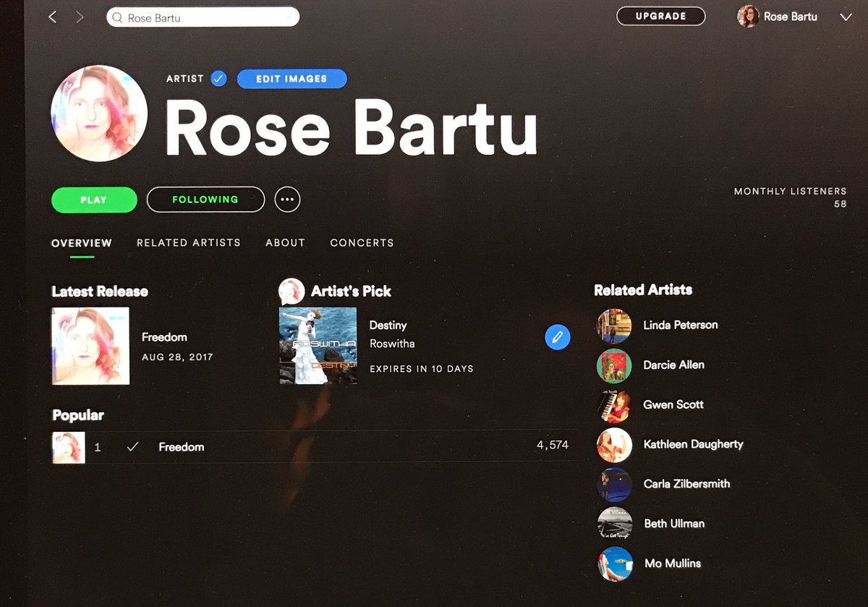Open Beth Ullman's artist avatar
Viewport: 868px width, 607px height.
click(614, 525)
